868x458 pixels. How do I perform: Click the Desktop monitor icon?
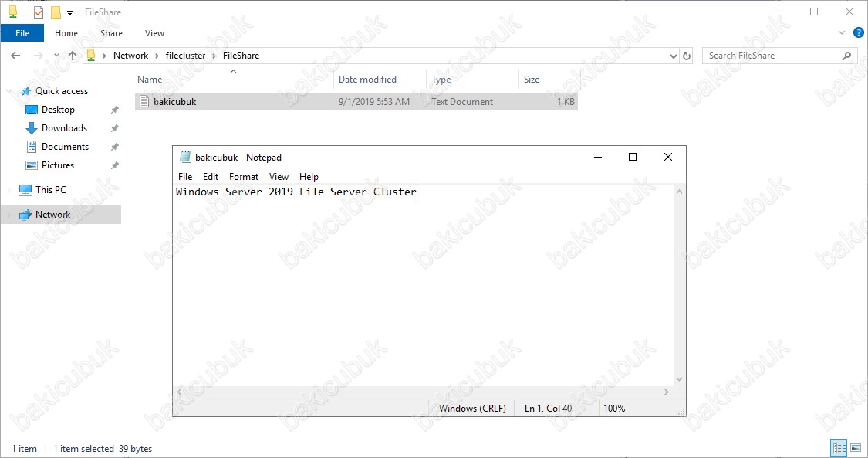[32, 110]
